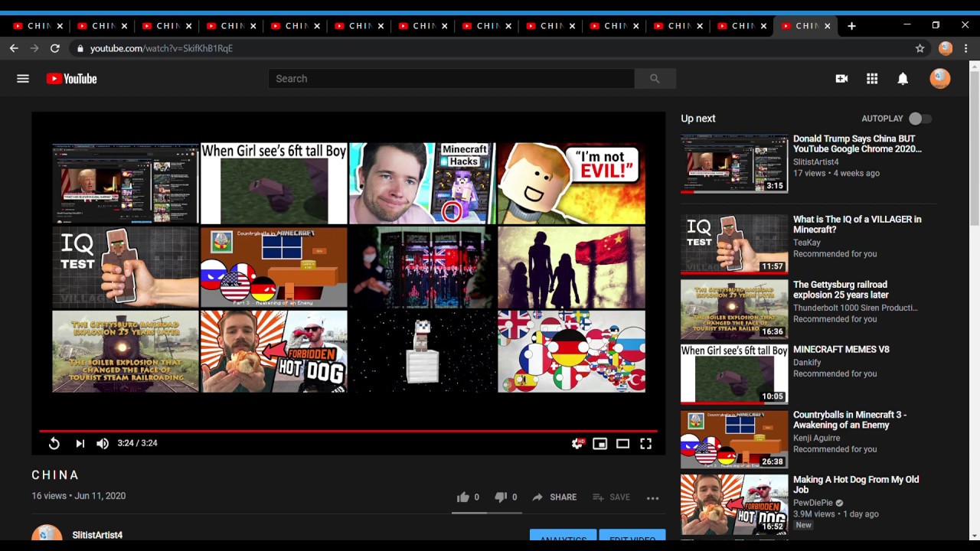Viewport: 980px width, 551px height.
Task: Open the IQ TEST end-screen tile in the player
Action: pos(126,267)
